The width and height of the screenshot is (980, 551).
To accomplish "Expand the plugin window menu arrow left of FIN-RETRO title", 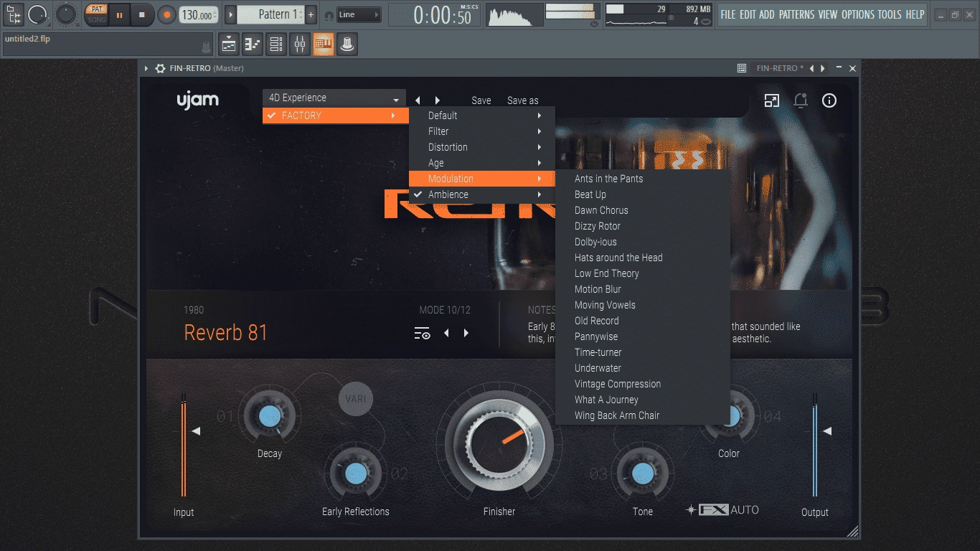I will 146,68.
